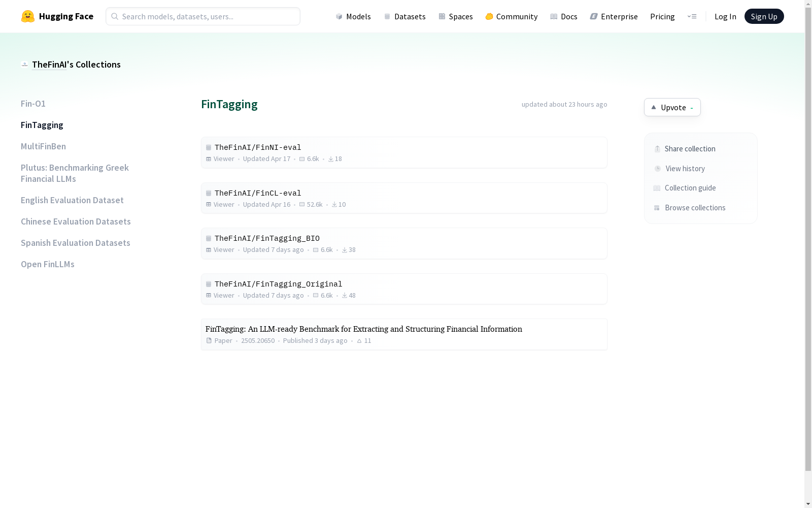812x508 pixels.
Task: Click the Sign Up button
Action: coord(764,16)
